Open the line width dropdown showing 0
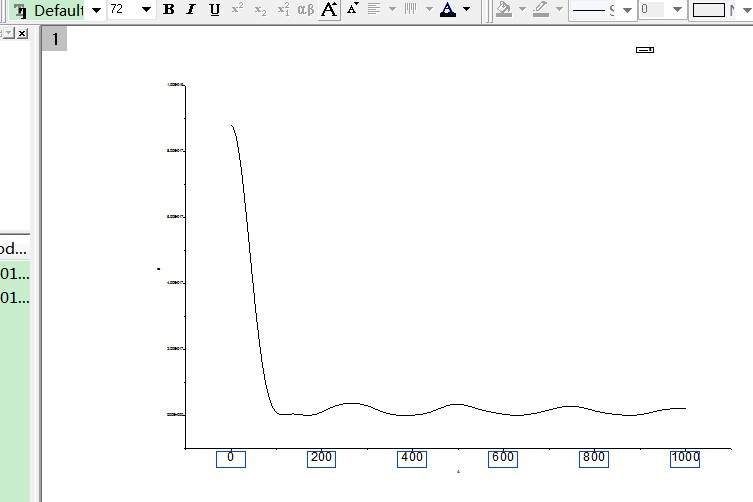Viewport: 753px width, 502px height. coord(677,10)
